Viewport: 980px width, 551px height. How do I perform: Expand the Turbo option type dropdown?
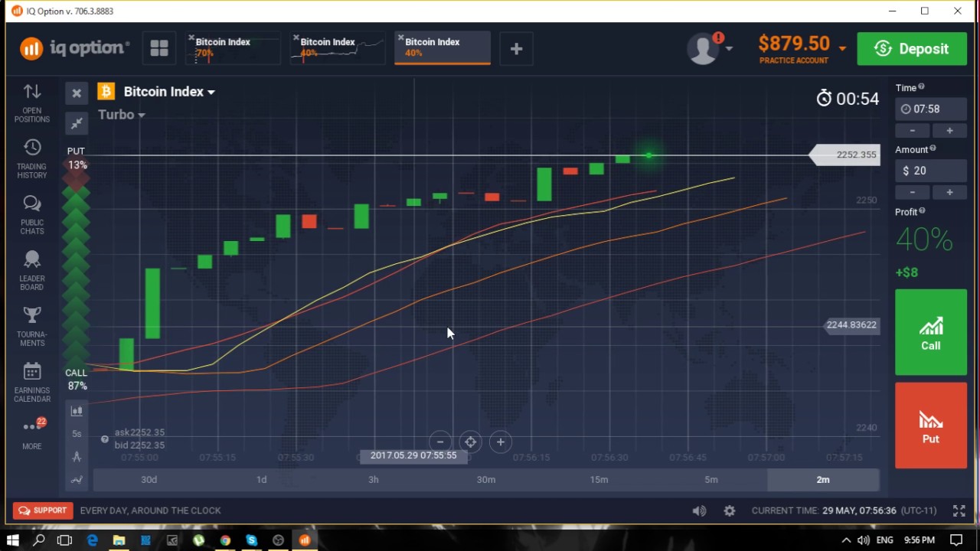click(121, 115)
